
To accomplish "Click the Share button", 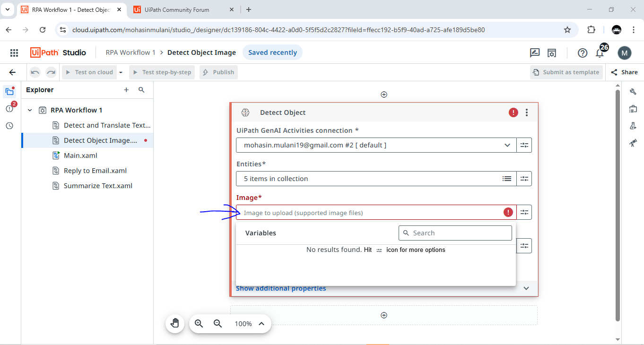I will [625, 72].
